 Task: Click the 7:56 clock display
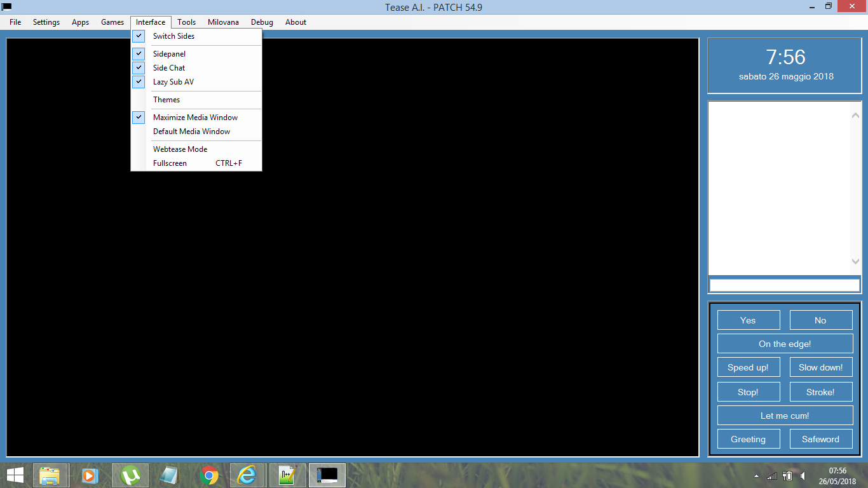point(786,57)
